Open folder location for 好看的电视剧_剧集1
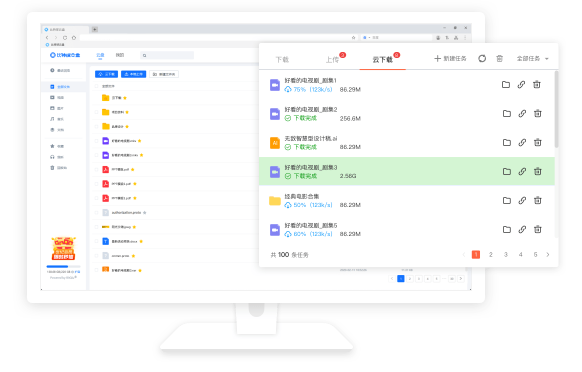The image size is (582, 372). [x=506, y=85]
